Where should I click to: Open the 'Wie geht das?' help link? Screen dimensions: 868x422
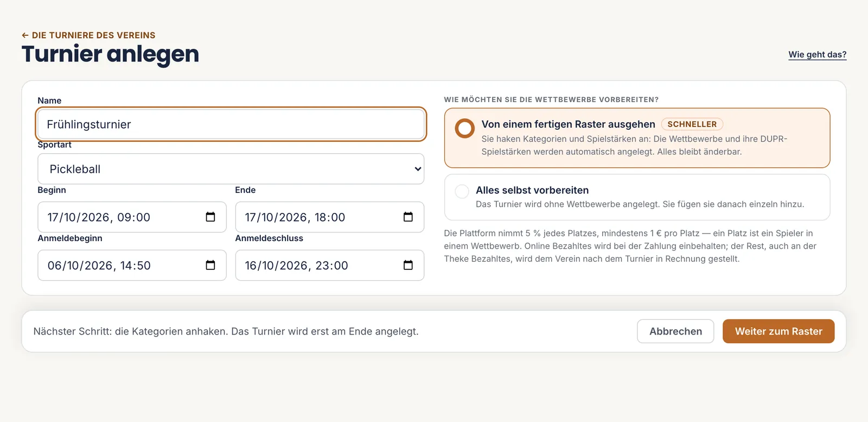[817, 54]
